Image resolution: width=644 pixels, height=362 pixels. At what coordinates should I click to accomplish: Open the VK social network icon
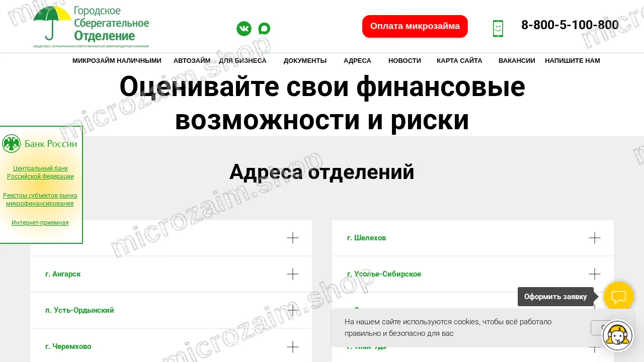[244, 29]
